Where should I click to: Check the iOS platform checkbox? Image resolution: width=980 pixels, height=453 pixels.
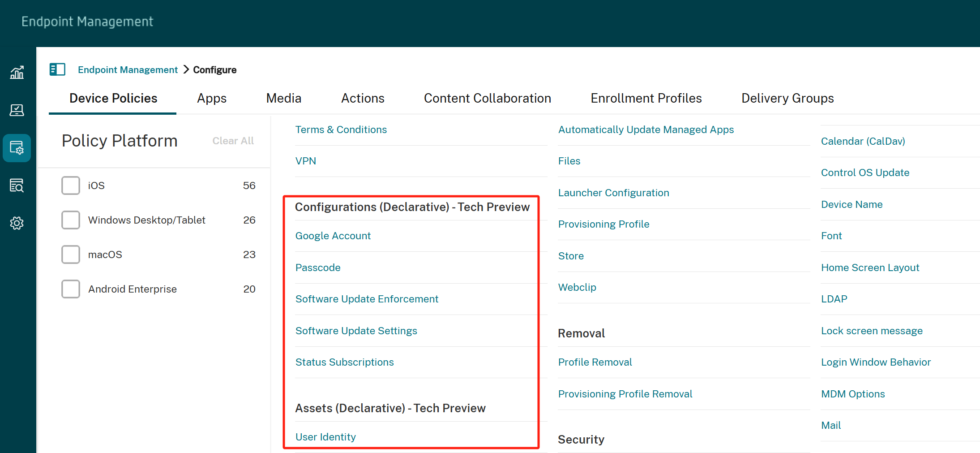pos(70,185)
